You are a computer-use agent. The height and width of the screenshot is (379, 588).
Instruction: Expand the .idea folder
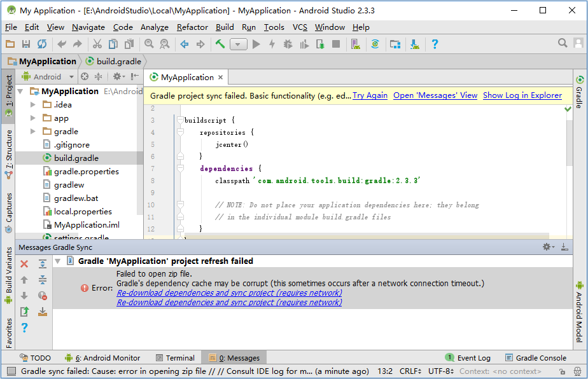33,104
